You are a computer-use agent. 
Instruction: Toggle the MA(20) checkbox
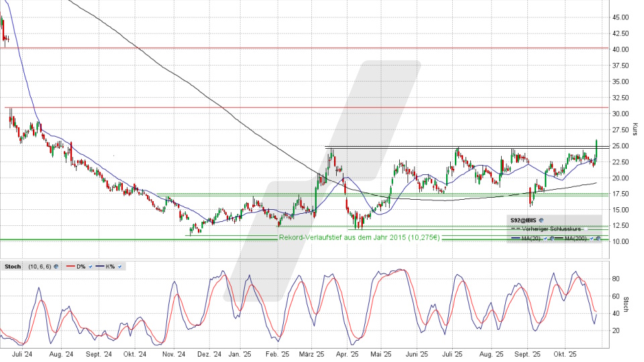pos(545,239)
